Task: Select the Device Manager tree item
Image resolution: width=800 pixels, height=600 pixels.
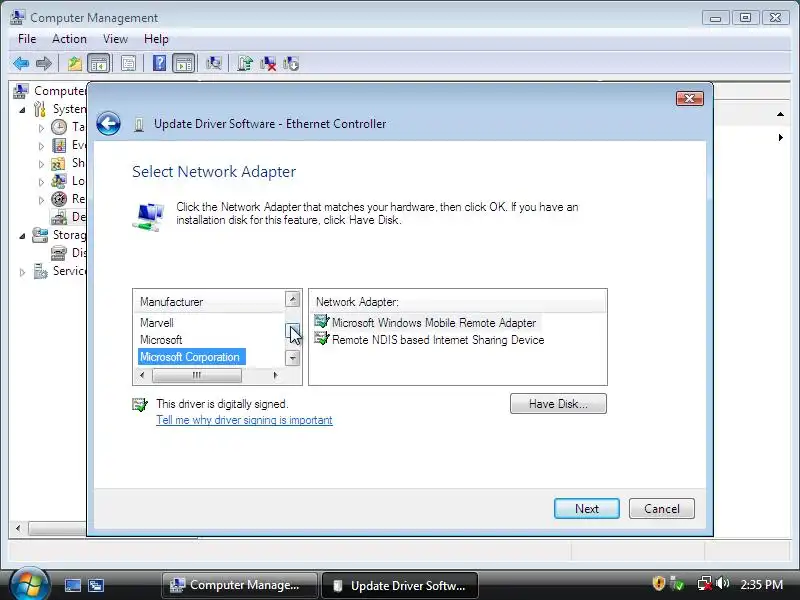Action: coord(68,217)
